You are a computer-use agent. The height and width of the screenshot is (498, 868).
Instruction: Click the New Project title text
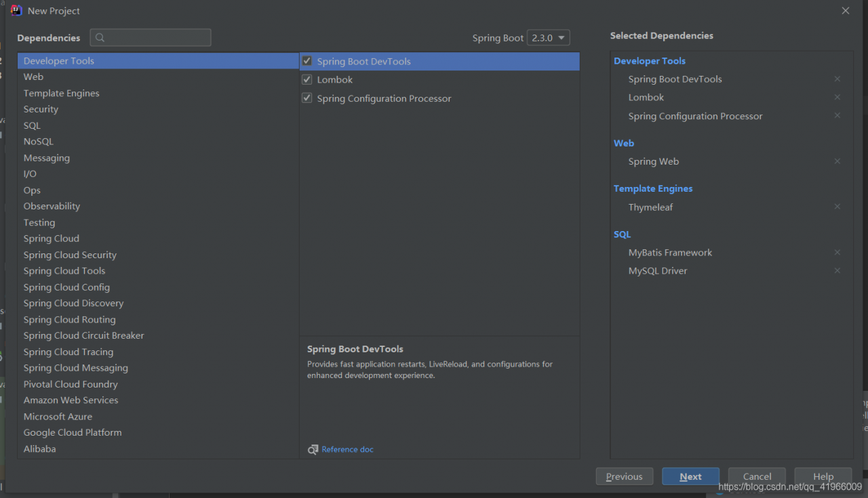click(54, 11)
